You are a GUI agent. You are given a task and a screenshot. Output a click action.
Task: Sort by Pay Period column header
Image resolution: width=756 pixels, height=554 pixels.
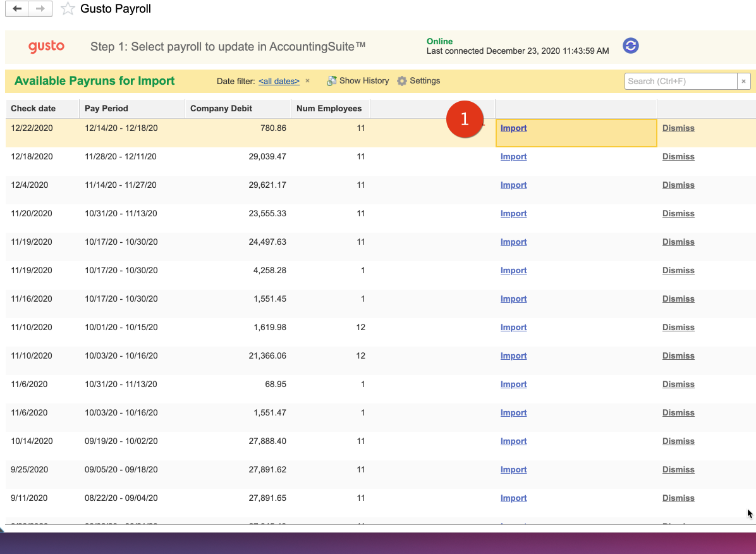pos(132,109)
